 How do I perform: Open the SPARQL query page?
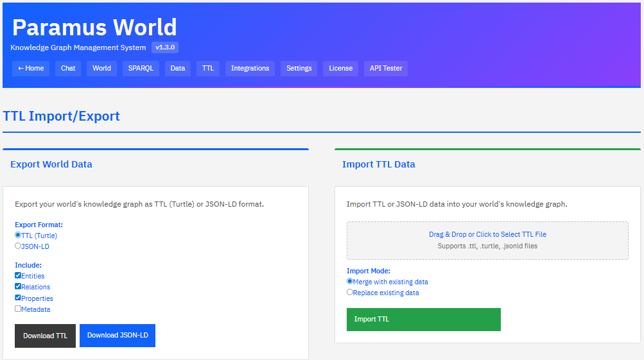coord(141,69)
